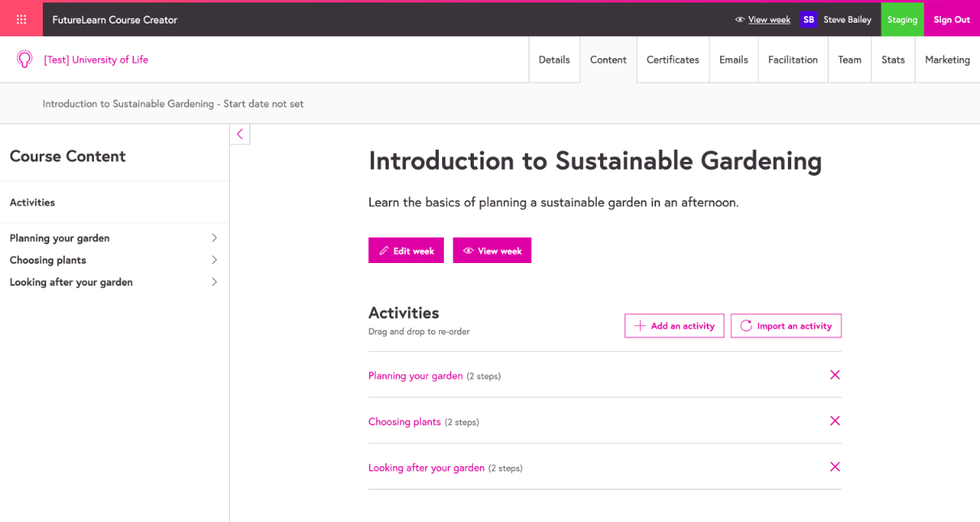
Task: Click Sign Out in top bar
Action: click(x=952, y=19)
